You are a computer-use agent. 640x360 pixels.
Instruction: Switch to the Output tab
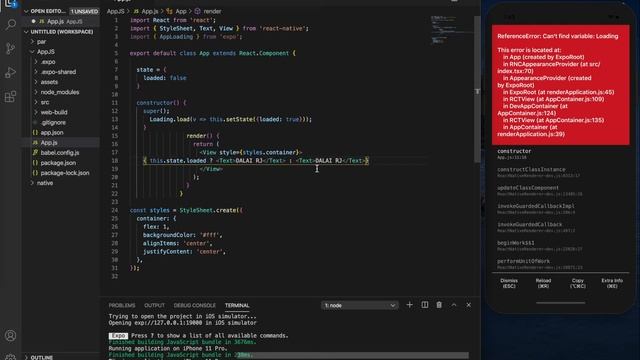tap(154, 305)
